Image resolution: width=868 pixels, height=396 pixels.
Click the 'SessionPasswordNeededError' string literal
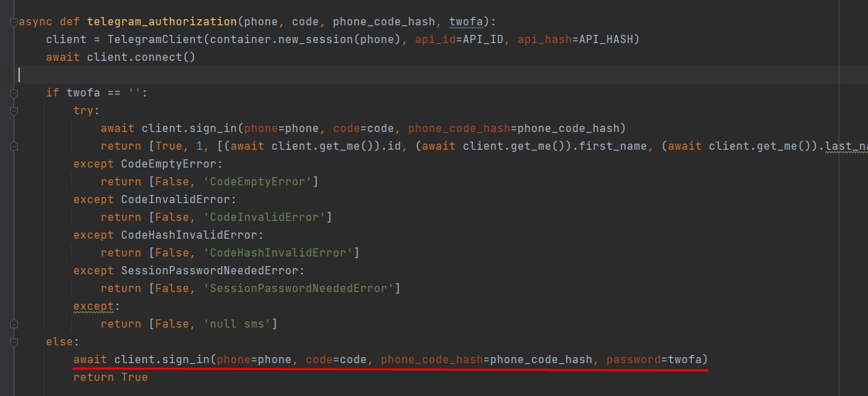298,289
